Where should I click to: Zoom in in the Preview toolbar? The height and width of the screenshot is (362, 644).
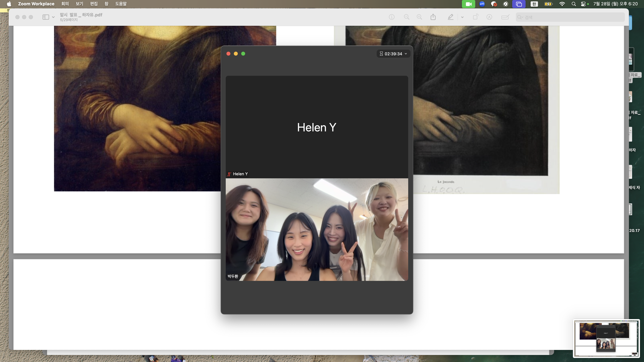[x=419, y=17]
